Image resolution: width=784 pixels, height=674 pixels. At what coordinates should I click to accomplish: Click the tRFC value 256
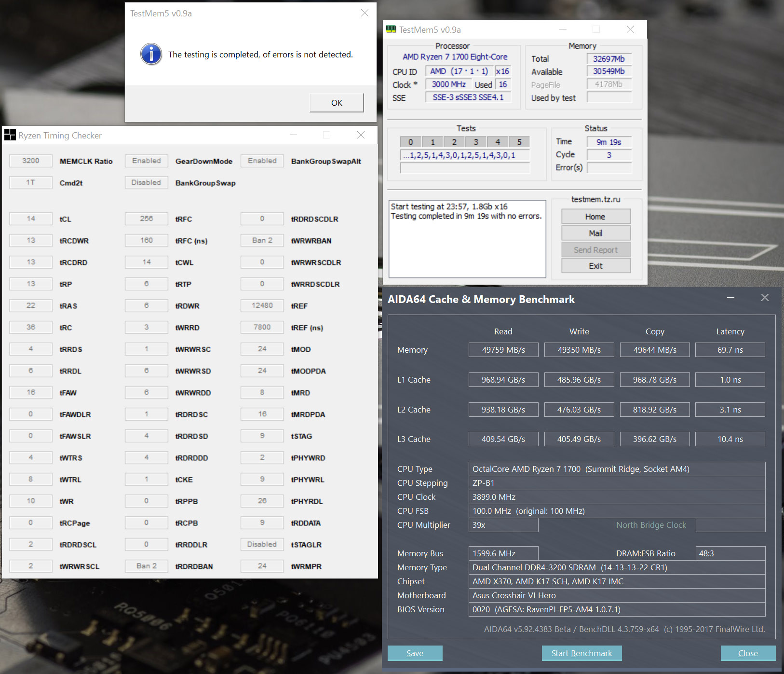[x=147, y=219]
